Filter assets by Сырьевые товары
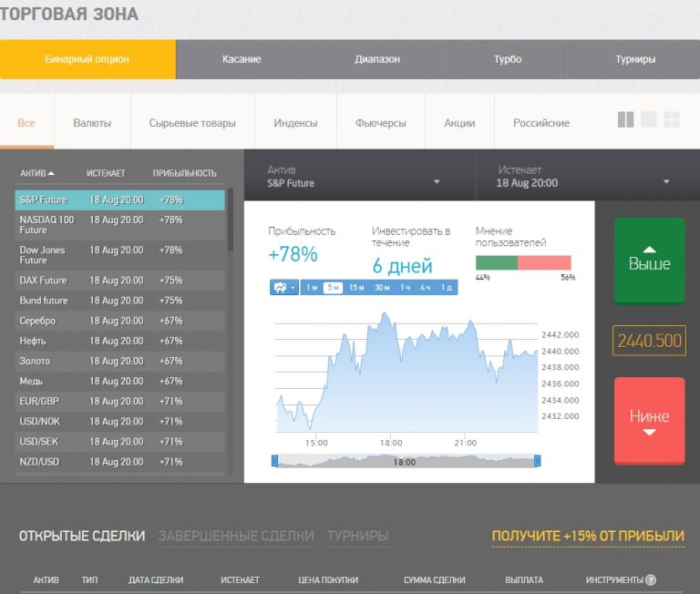This screenshot has width=700, height=594. (x=192, y=123)
